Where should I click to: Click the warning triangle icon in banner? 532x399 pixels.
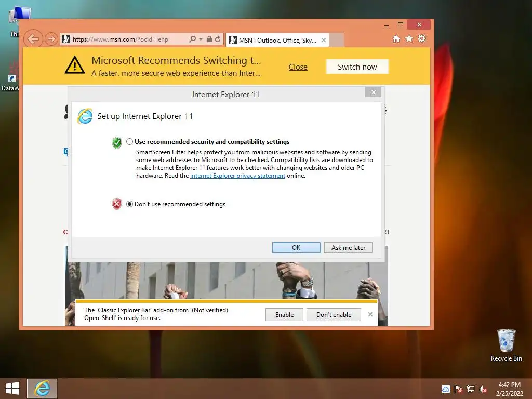point(75,65)
